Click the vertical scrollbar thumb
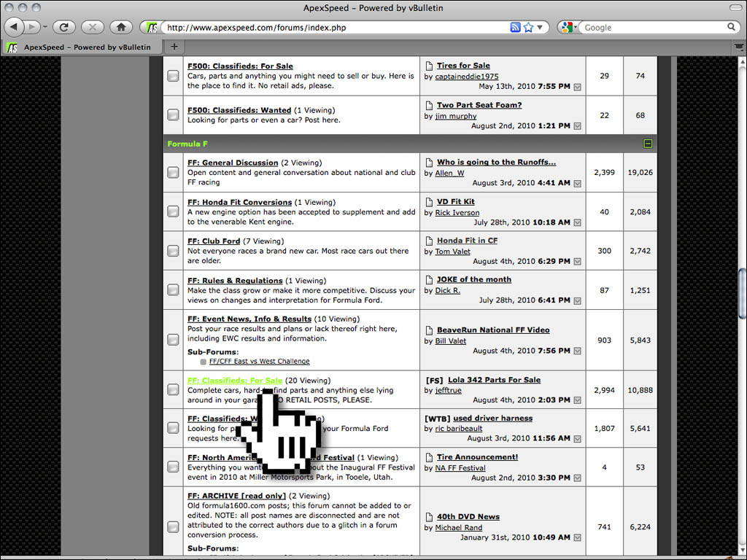 point(742,293)
